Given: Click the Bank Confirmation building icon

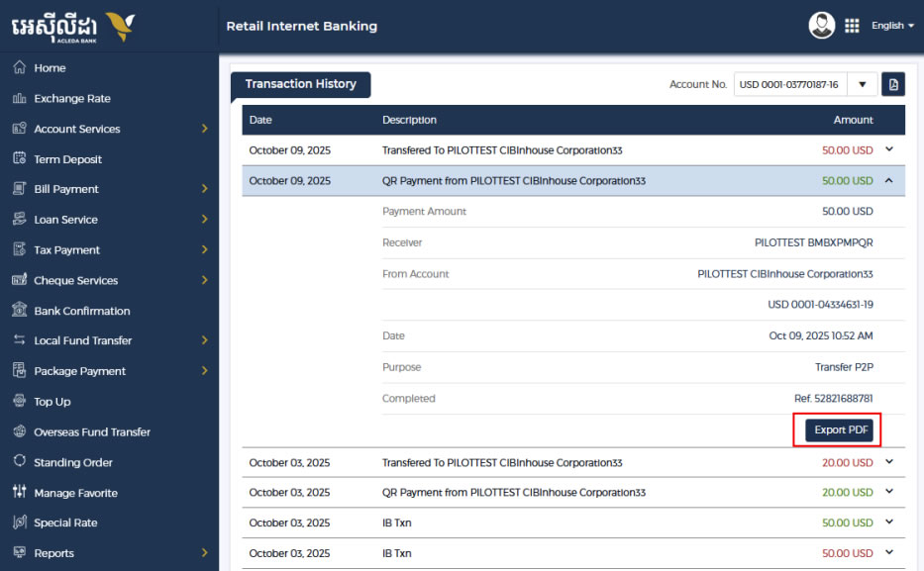Looking at the screenshot, I should 19,311.
